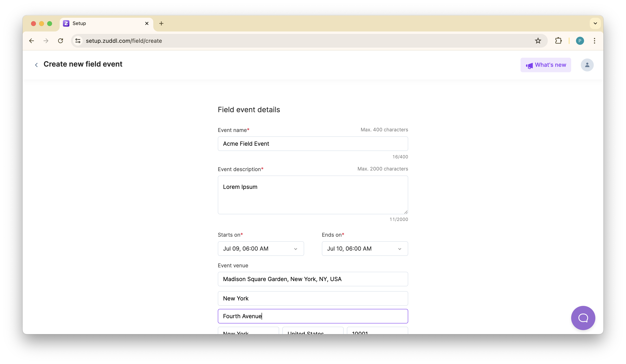The image size is (626, 364).
Task: Bookmark this page using the star icon
Action: [538, 41]
